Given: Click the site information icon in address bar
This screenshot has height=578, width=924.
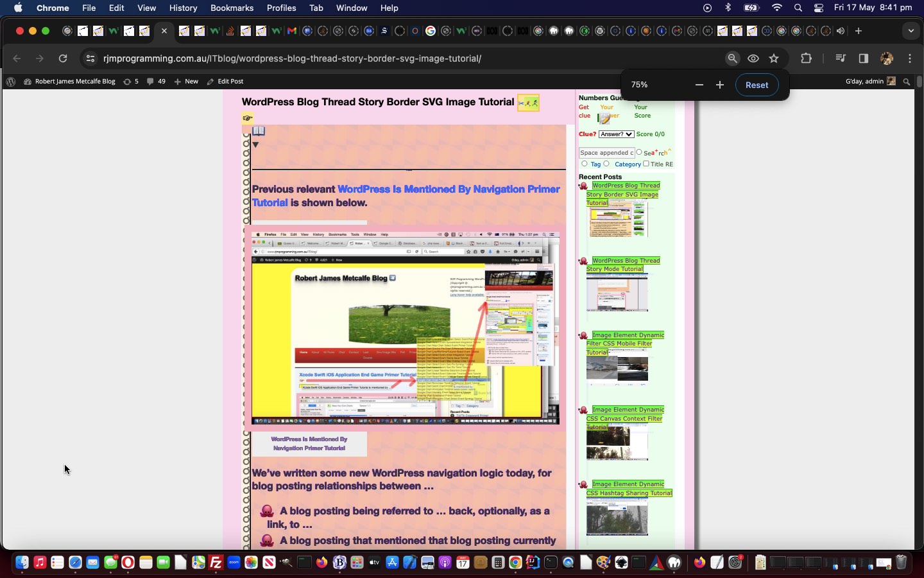Looking at the screenshot, I should tap(90, 58).
